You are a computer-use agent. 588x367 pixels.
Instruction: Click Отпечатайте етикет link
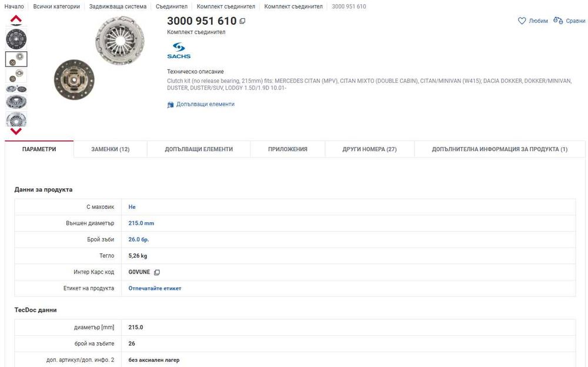pyautogui.click(x=155, y=288)
